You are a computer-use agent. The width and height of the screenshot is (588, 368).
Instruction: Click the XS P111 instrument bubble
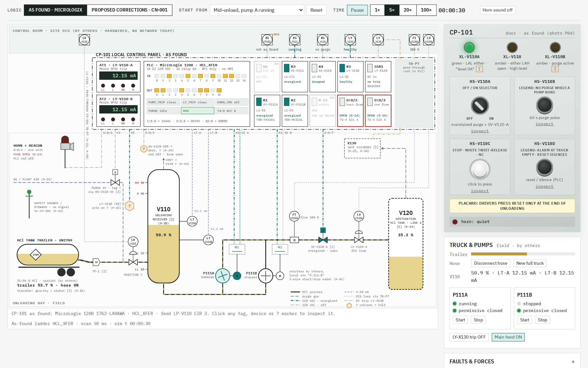[x=295, y=40]
